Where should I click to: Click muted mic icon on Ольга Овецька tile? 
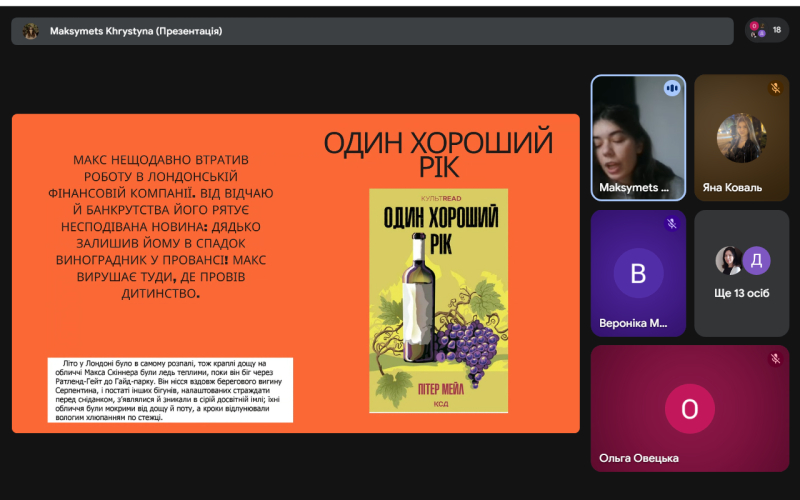(775, 359)
